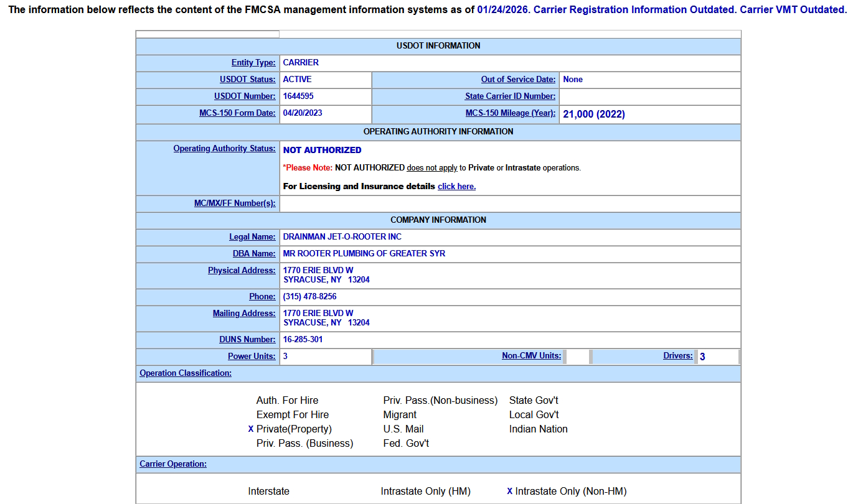Click the Legal Name label link

(252, 237)
